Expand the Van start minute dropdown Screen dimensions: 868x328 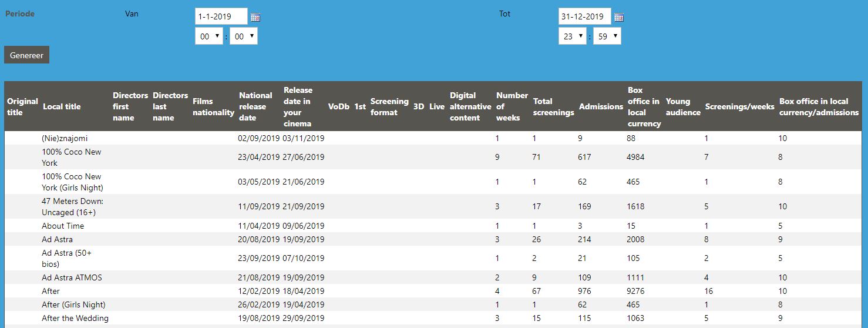pos(244,36)
